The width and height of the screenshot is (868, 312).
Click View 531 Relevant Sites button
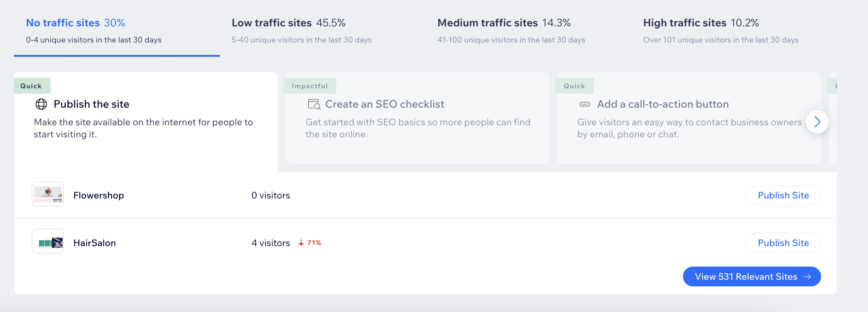(x=751, y=276)
